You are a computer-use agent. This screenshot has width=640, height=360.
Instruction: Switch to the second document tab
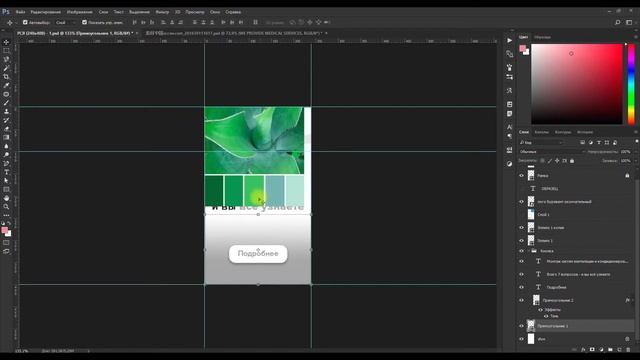(x=234, y=33)
